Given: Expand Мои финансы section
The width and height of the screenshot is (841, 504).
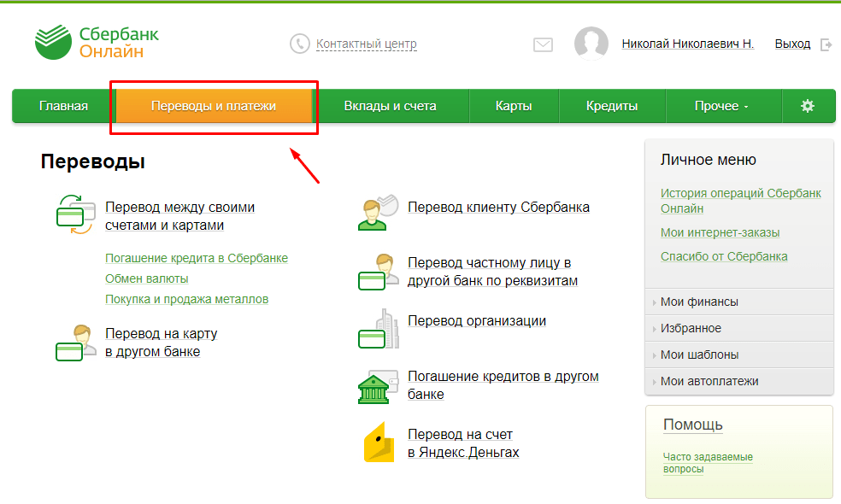Looking at the screenshot, I should pos(699,302).
